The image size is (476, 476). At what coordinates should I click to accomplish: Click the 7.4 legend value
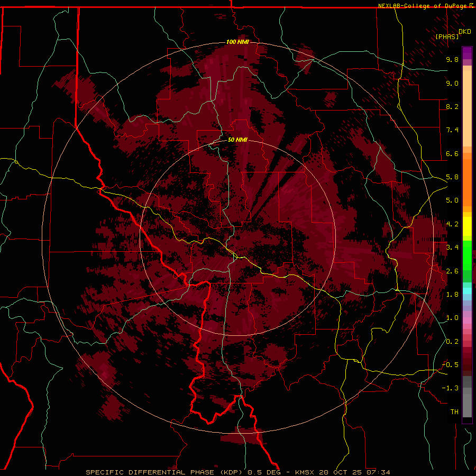click(452, 130)
